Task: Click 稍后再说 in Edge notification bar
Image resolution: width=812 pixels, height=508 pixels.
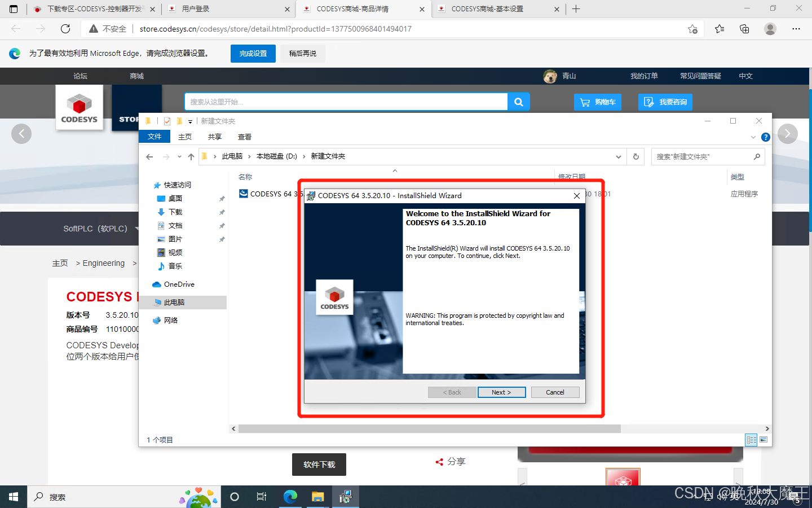Action: coord(303,54)
